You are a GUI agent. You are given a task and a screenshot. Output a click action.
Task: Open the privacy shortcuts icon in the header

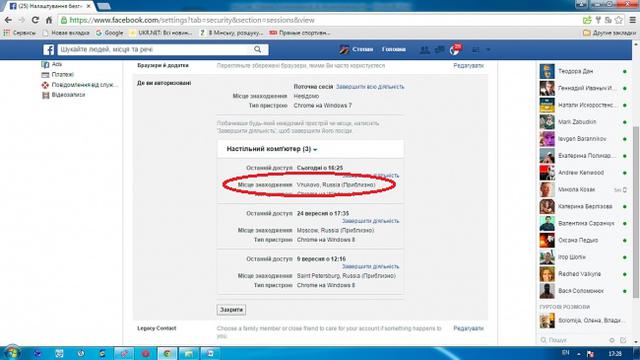click(x=476, y=50)
